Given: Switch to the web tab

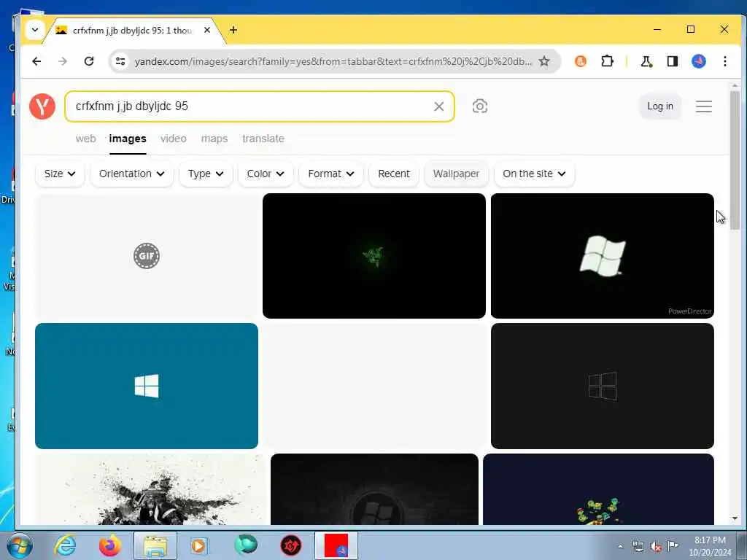Looking at the screenshot, I should pyautogui.click(x=86, y=139).
